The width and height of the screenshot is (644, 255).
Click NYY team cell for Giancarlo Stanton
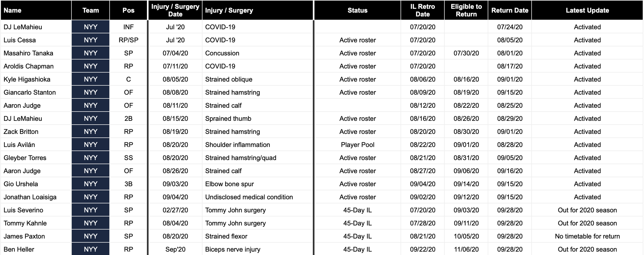pos(91,92)
